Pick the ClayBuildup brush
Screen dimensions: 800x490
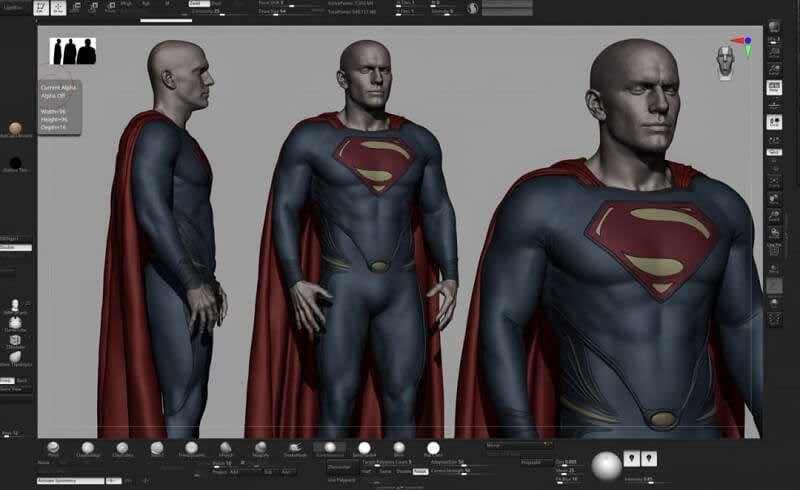click(x=88, y=449)
